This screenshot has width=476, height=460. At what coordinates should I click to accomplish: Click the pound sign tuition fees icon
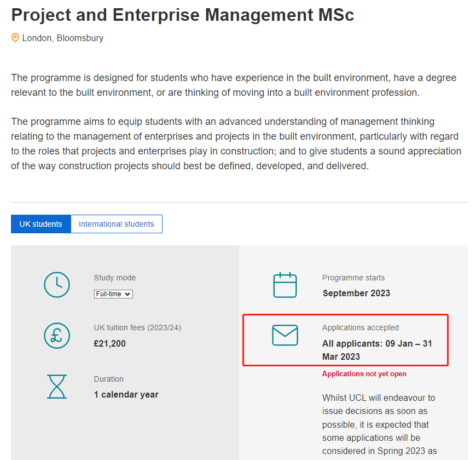pos(57,336)
